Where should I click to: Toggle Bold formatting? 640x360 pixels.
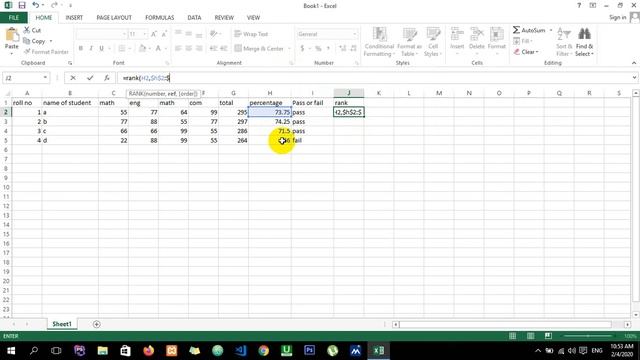point(80,48)
